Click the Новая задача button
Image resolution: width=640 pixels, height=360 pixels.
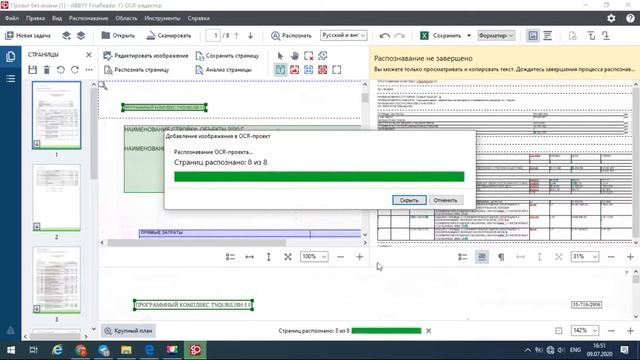coord(28,36)
